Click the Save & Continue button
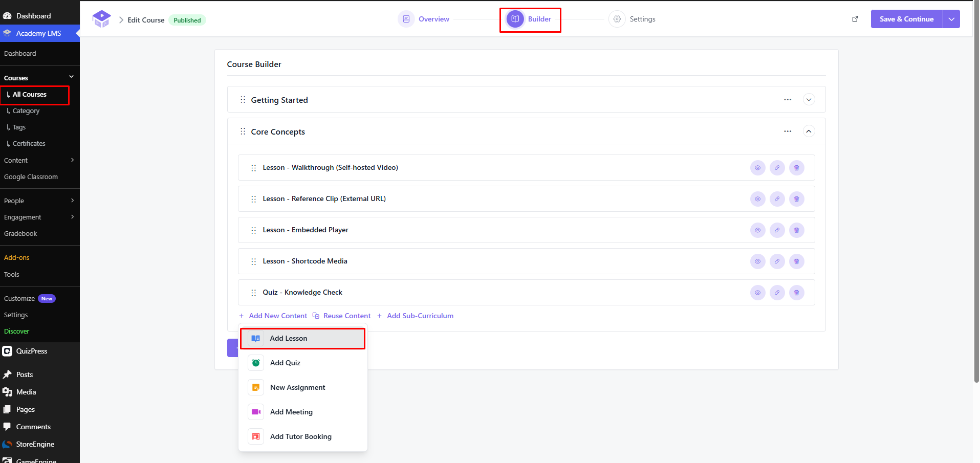The height and width of the screenshot is (463, 980). [x=906, y=19]
